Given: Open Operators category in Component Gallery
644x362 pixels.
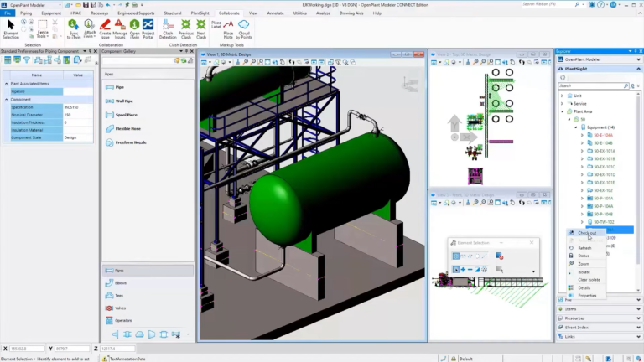Looking at the screenshot, I should pos(148,321).
